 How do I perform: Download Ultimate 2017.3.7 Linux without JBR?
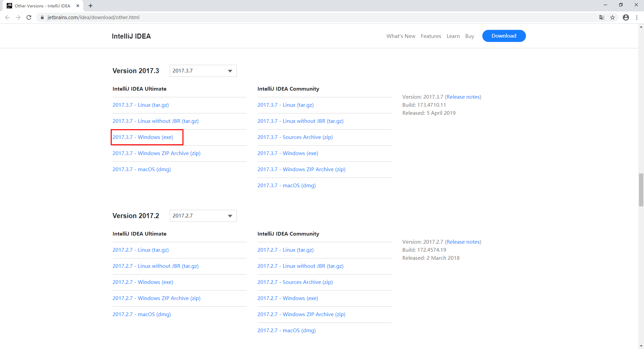pos(156,121)
